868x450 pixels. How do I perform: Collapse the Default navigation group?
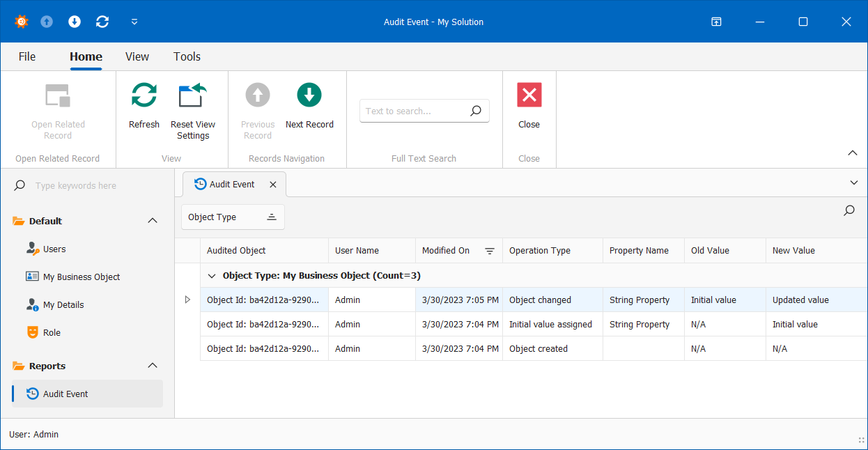[x=153, y=221]
